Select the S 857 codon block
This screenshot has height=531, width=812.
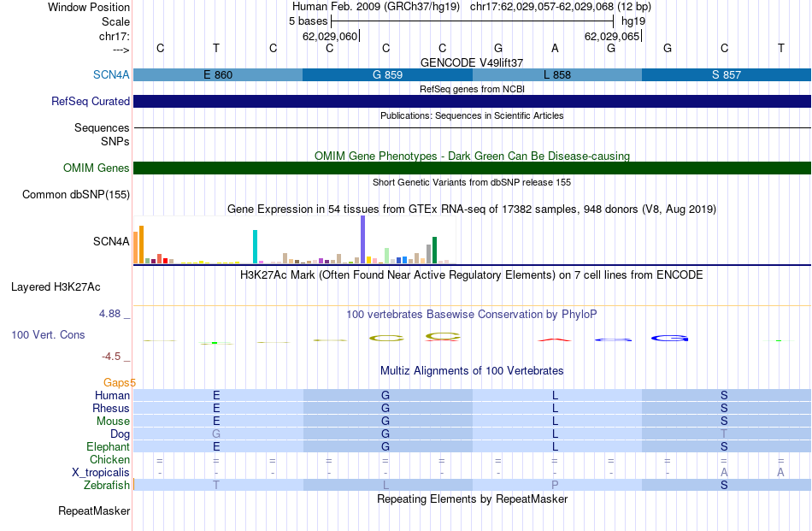pyautogui.click(x=726, y=74)
